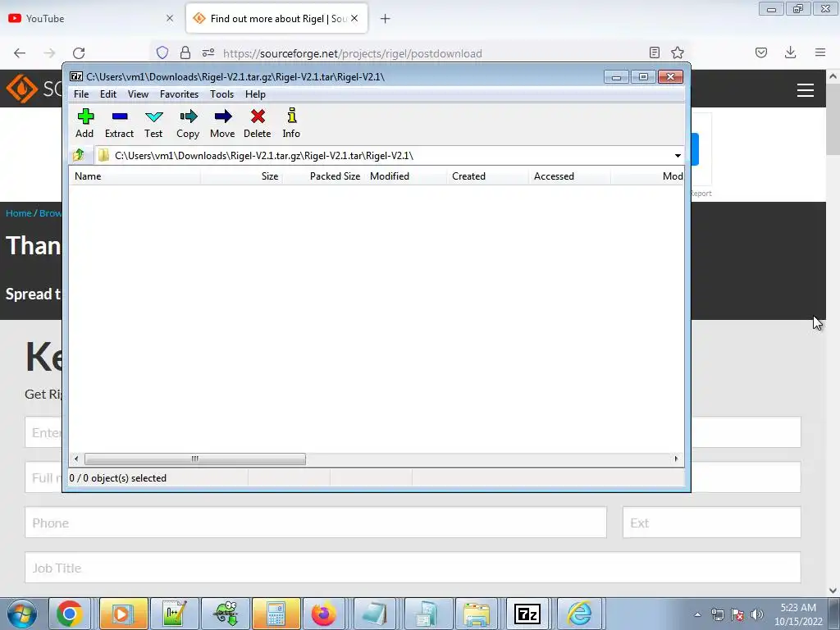
Task: Expand the 7-Zip address path dropdown
Action: (678, 156)
